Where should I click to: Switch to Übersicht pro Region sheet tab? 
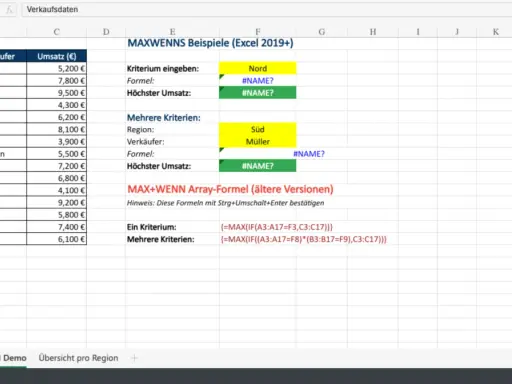(78, 358)
